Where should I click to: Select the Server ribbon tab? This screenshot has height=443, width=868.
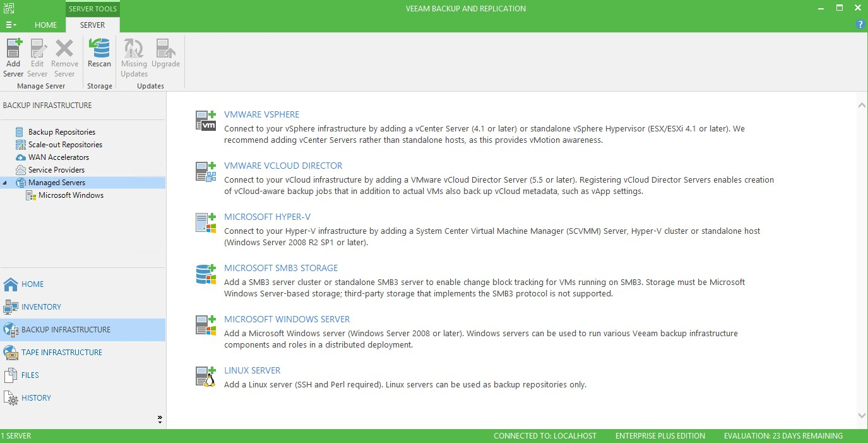(92, 25)
